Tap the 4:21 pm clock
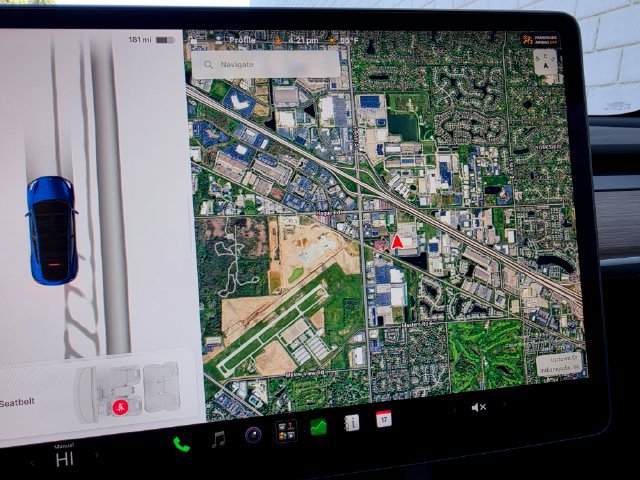640x480 pixels. coord(303,40)
